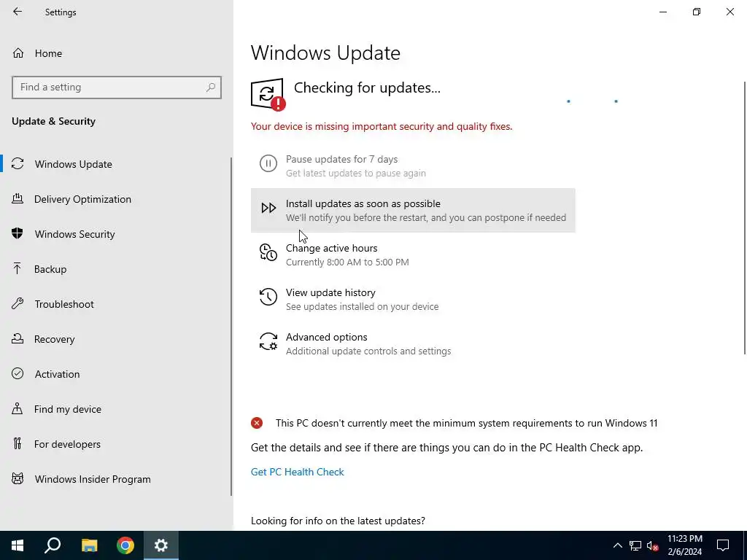Open the Backup section

tap(116, 269)
